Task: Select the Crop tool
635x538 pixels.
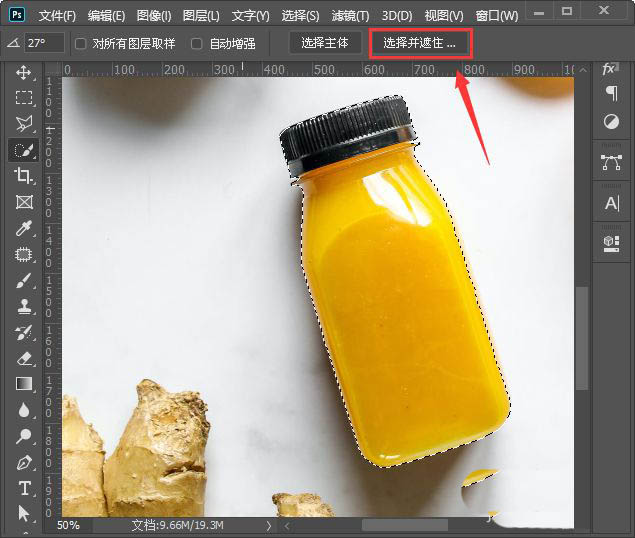Action: point(23,175)
